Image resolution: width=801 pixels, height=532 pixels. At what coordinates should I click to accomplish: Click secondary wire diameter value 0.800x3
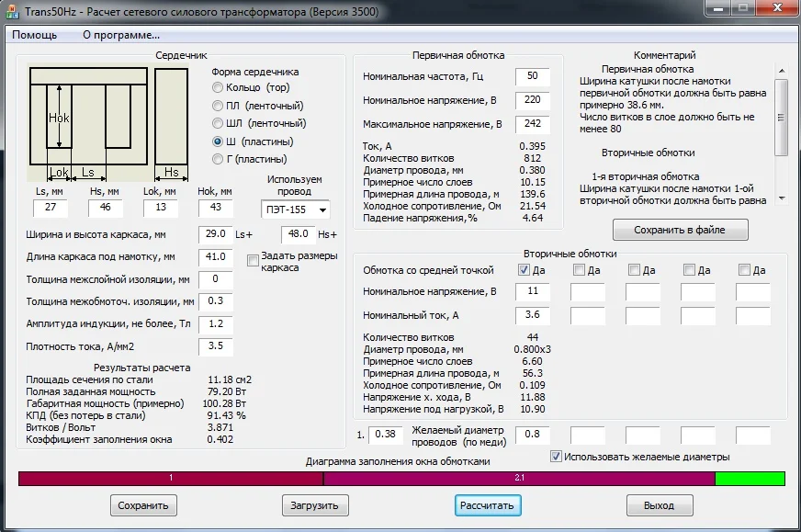coord(532,349)
